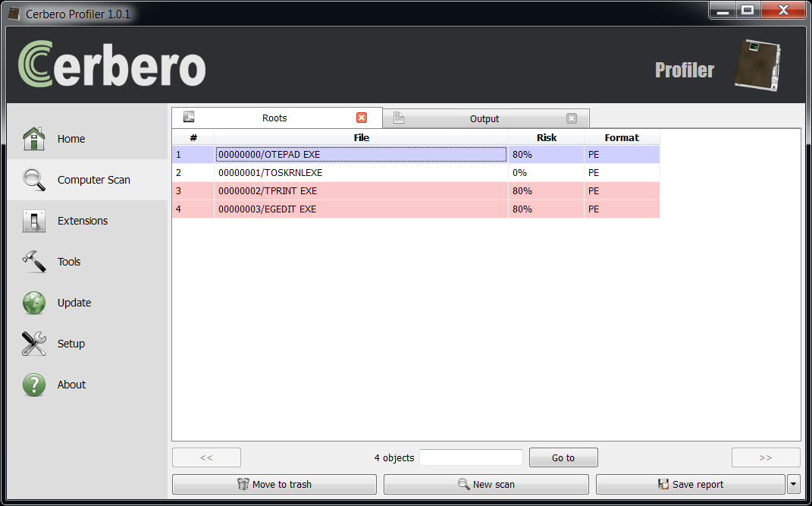Click the PE format of OTEPAD EXE
The height and width of the screenshot is (506, 812).
tap(622, 154)
